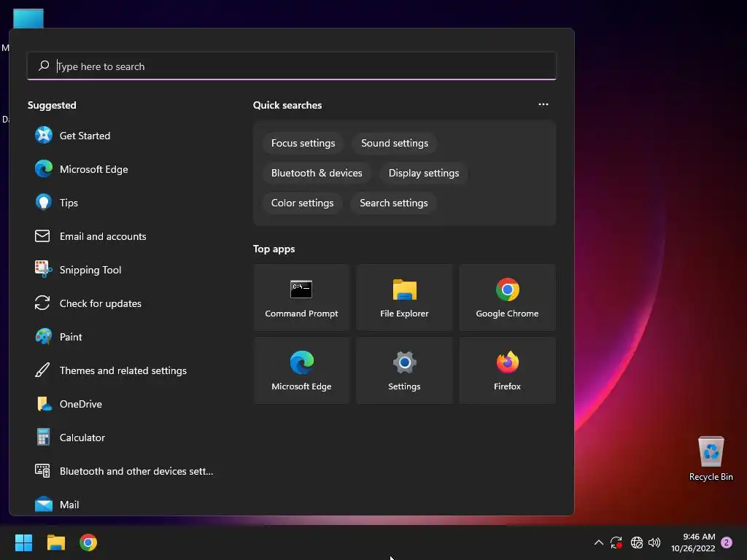Open File Explorer from the taskbar
The width and height of the screenshot is (747, 560).
tap(56, 542)
